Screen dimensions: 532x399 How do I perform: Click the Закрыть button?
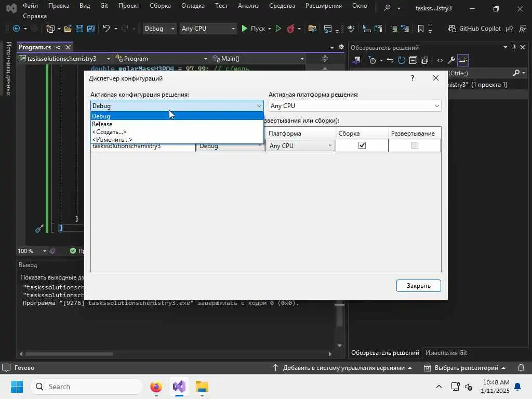coord(418,286)
